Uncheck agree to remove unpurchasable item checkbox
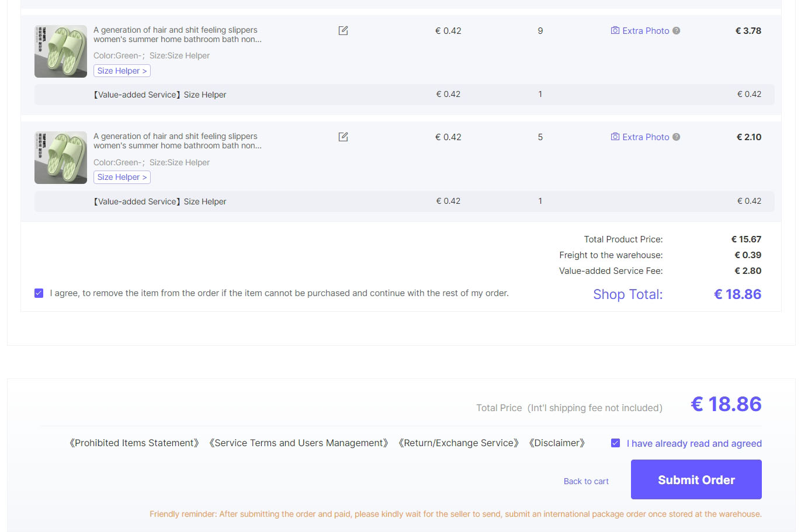Viewport: 801px width, 532px height. 39,293
